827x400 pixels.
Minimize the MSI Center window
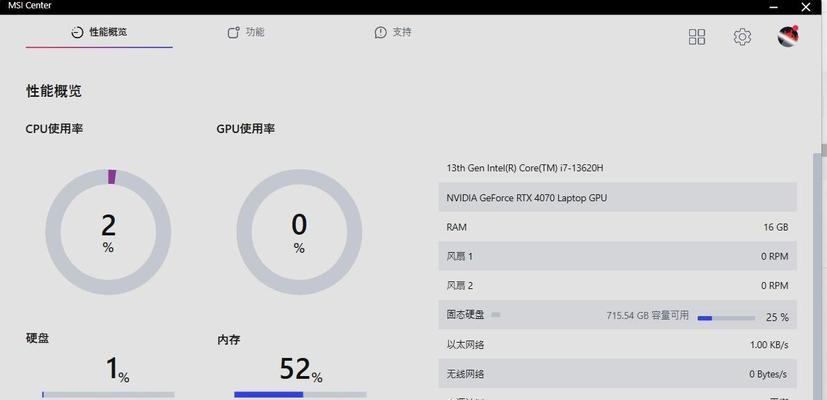[x=773, y=7]
